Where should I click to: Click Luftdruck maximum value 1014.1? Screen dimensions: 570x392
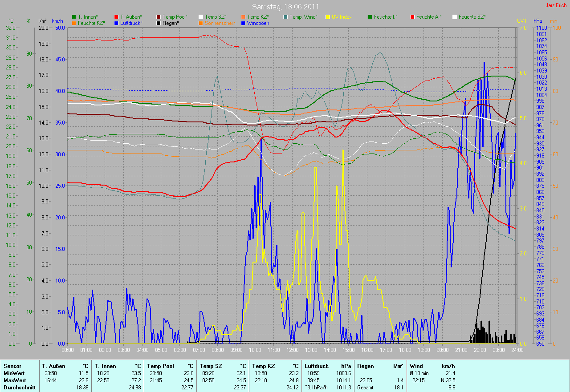pyautogui.click(x=344, y=380)
